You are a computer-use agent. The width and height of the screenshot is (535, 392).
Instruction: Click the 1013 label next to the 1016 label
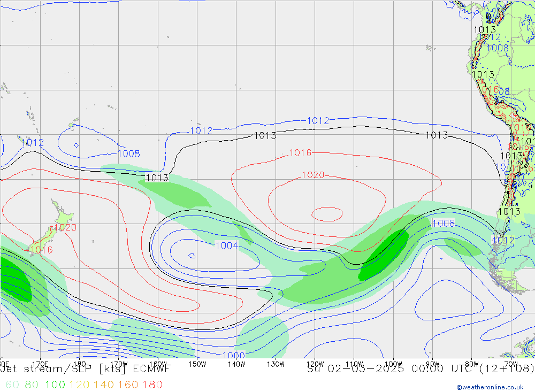click(265, 136)
